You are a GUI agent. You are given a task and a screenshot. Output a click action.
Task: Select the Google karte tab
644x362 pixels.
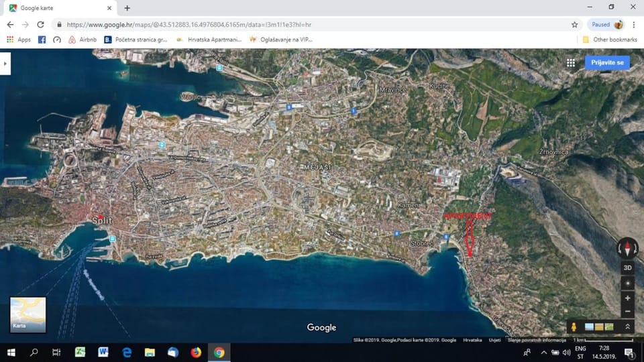(60, 8)
